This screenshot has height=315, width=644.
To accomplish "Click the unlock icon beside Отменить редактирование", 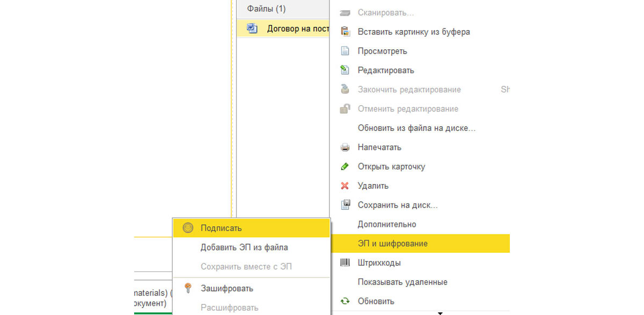I will point(345,108).
